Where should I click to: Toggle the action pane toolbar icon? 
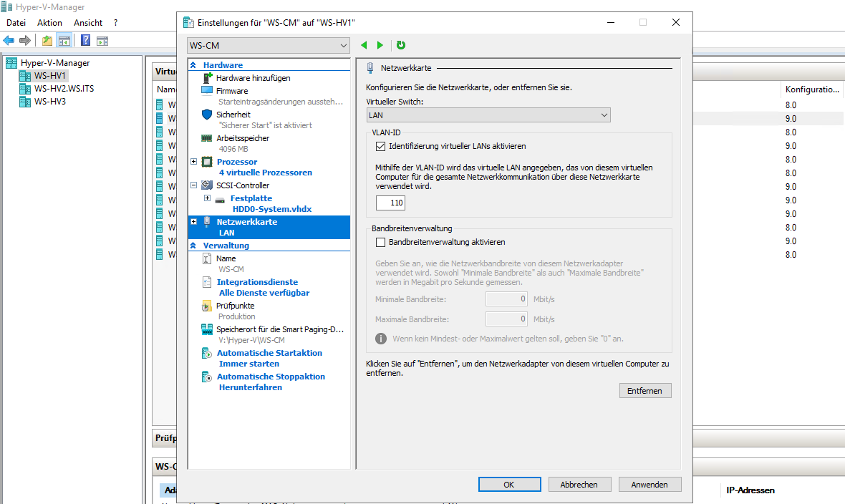point(102,40)
